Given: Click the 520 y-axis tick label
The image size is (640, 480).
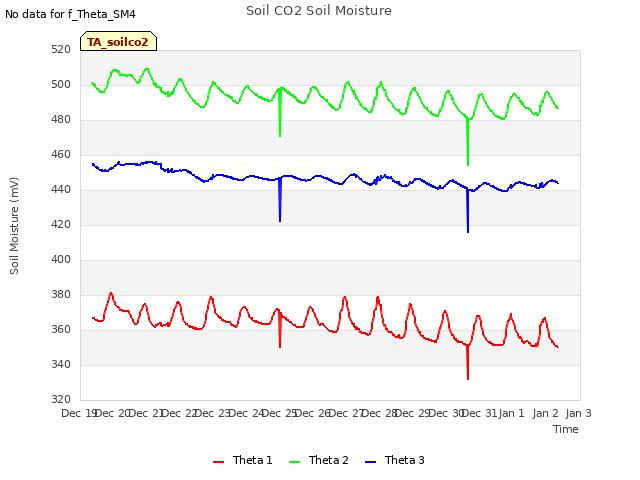Looking at the screenshot, I should (x=61, y=50).
